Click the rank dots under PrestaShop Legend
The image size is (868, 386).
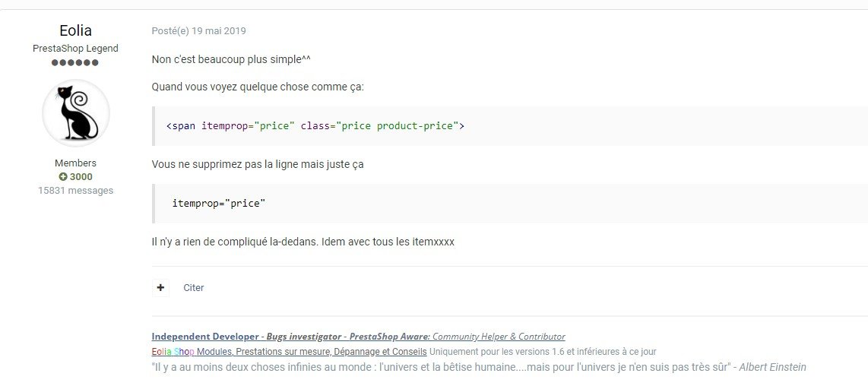(x=75, y=62)
